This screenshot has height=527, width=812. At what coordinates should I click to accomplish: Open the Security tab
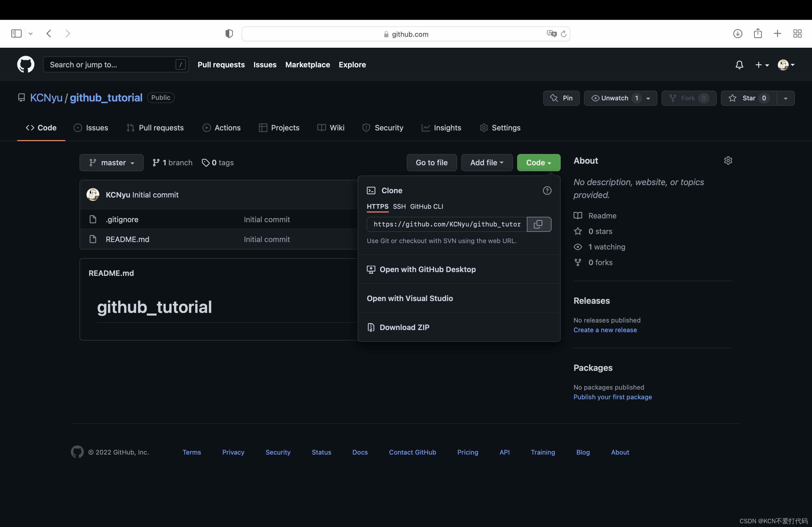point(383,128)
